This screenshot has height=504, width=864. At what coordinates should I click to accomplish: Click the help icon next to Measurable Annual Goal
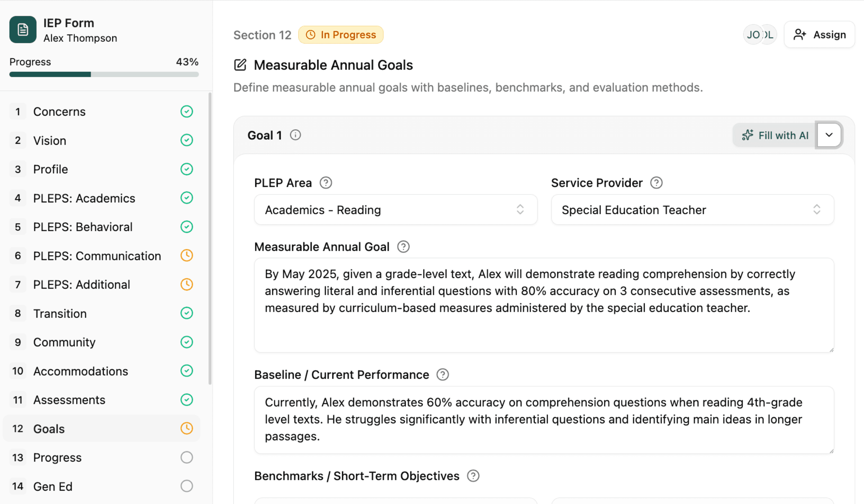pyautogui.click(x=403, y=247)
